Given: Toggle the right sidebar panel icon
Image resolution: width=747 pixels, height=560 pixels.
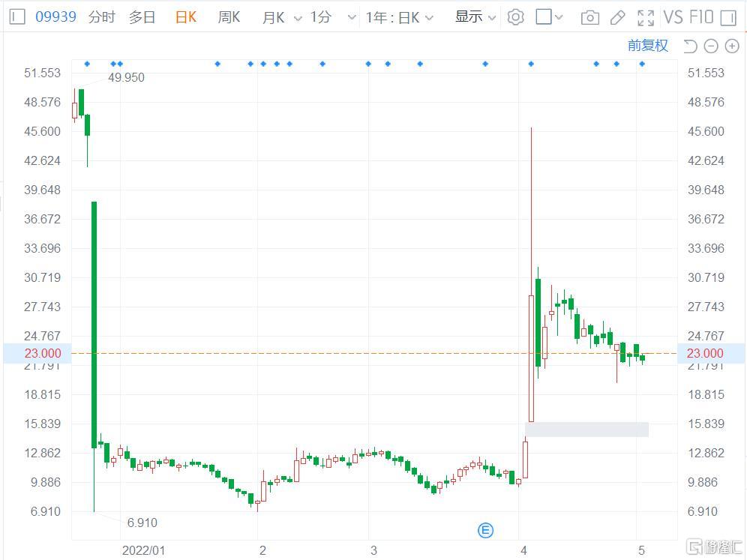Looking at the screenshot, I should [x=727, y=16].
